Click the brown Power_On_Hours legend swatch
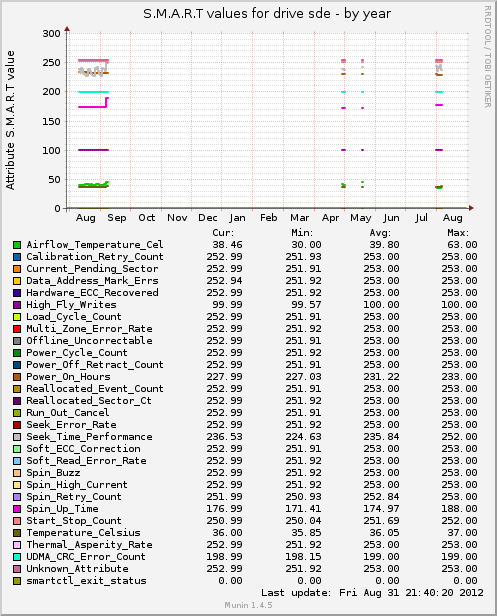497x616 pixels. point(17,377)
